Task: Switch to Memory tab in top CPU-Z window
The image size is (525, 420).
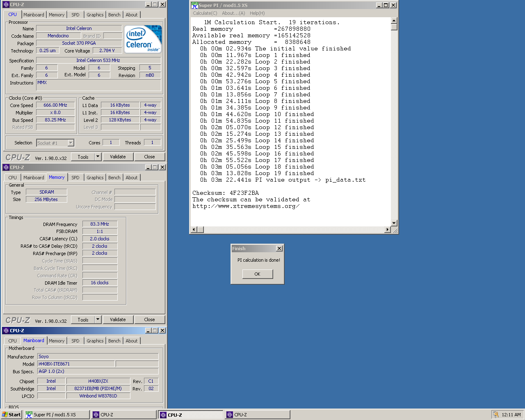Action: (57, 15)
